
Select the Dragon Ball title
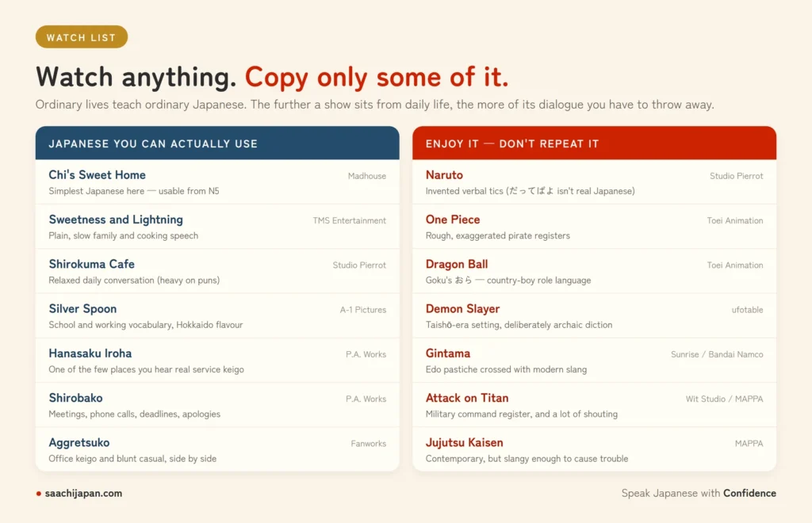(x=457, y=265)
